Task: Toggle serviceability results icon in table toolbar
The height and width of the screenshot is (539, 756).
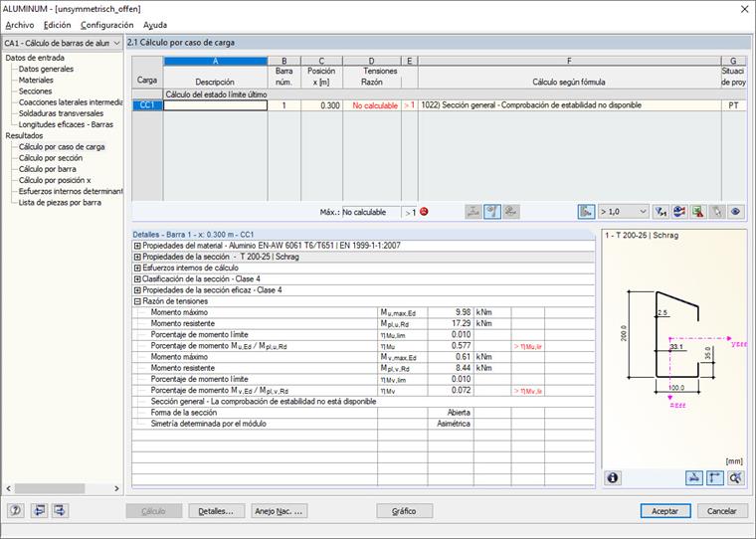Action: pos(511,212)
